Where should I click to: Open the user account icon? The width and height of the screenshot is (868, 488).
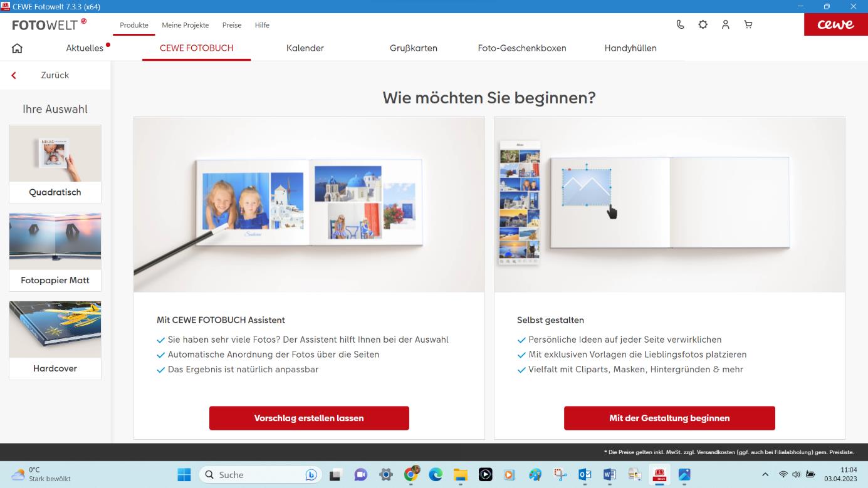(726, 24)
